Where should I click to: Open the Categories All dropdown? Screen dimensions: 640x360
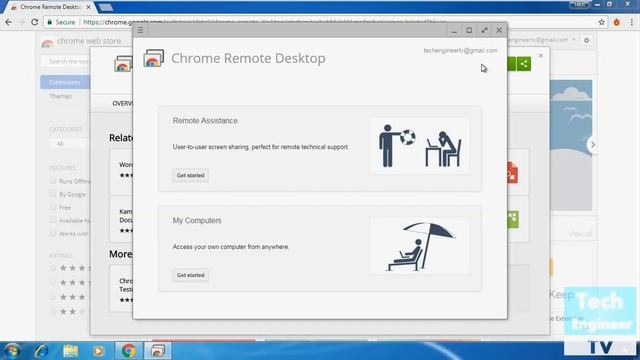coord(69,144)
